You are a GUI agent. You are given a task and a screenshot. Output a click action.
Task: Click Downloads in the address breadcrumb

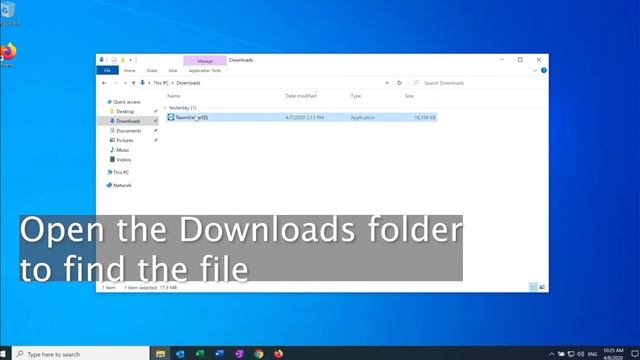pyautogui.click(x=188, y=83)
